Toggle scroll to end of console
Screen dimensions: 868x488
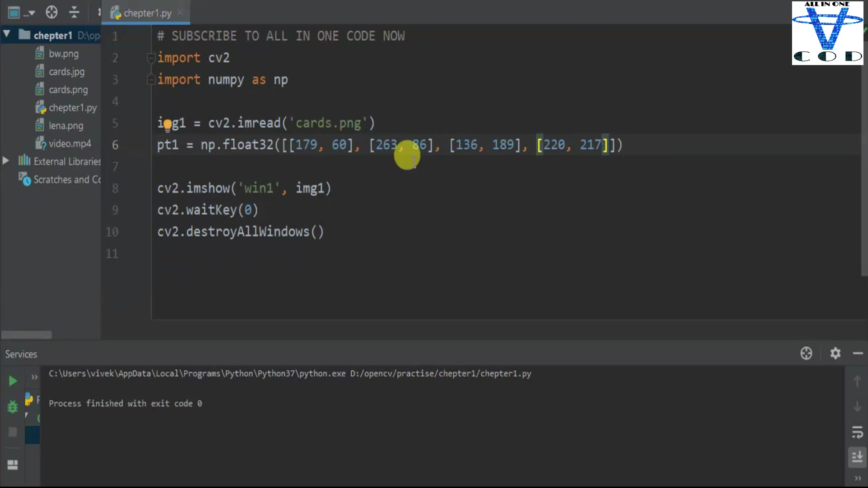coord(857,457)
